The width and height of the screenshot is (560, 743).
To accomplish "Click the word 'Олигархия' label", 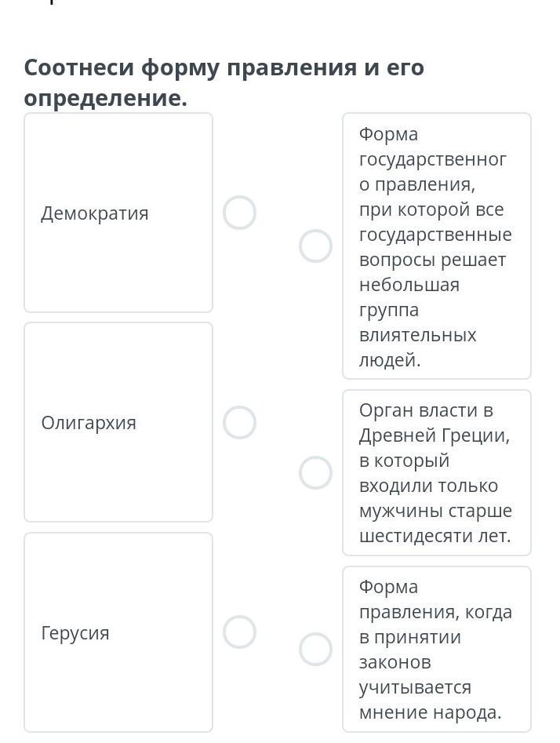I will pos(89,423).
